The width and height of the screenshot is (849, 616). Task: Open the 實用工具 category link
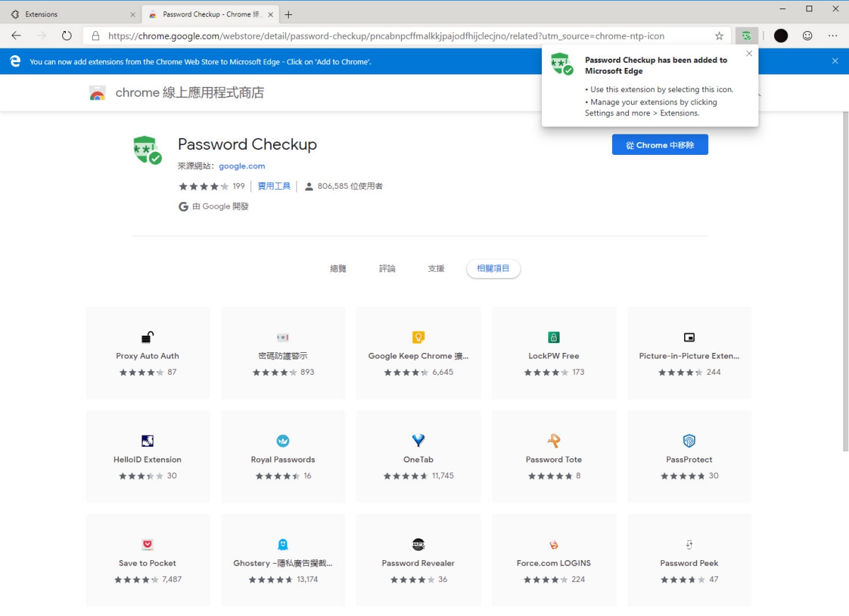click(274, 186)
